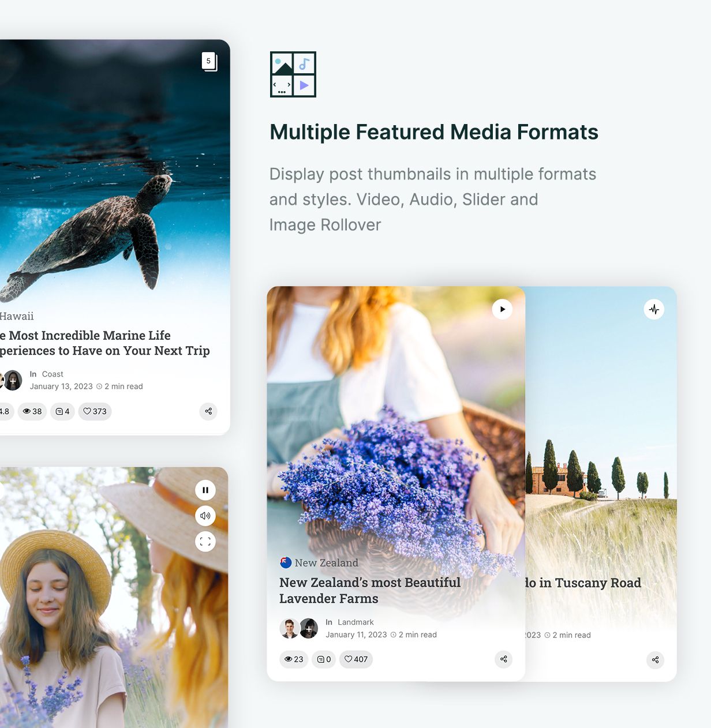The height and width of the screenshot is (728, 711).
Task: Like the lavender farms post with 407 hearts
Action: 355,659
